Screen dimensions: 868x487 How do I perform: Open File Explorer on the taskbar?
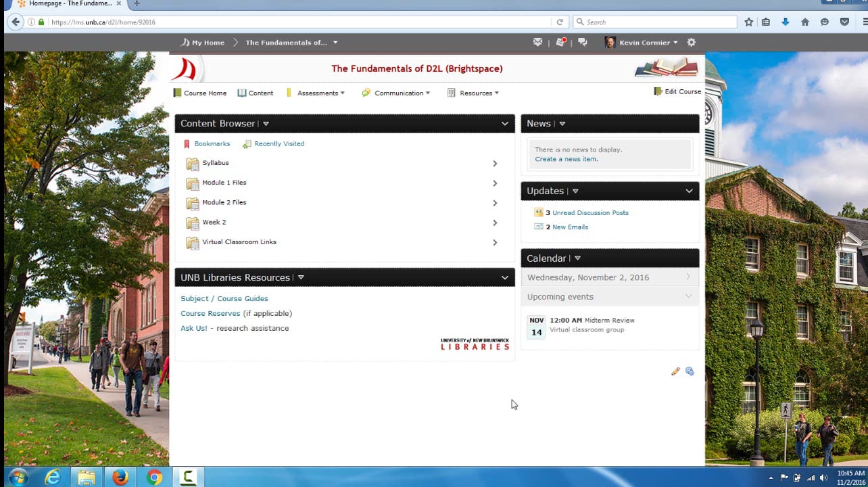(x=86, y=477)
